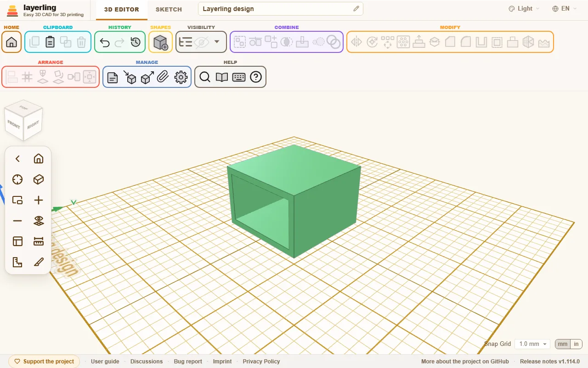Select the 3D EDITOR tab
This screenshot has height=368, width=588.
tap(121, 9)
